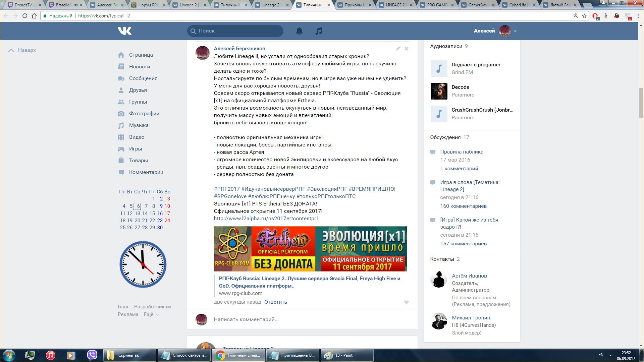Open the l2alpha.ru contest link
Image resolution: width=644 pixels, height=362 pixels.
[266, 219]
